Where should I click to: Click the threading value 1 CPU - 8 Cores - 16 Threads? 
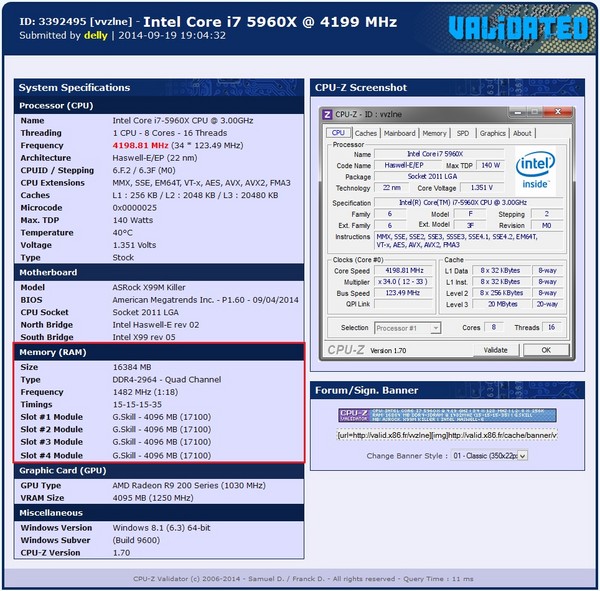[x=170, y=133]
